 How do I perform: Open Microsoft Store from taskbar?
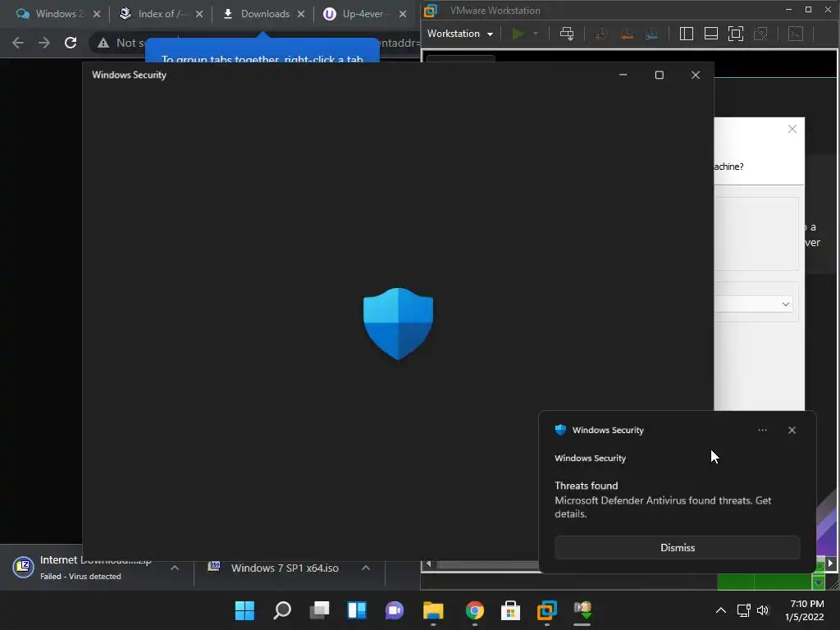click(x=510, y=610)
